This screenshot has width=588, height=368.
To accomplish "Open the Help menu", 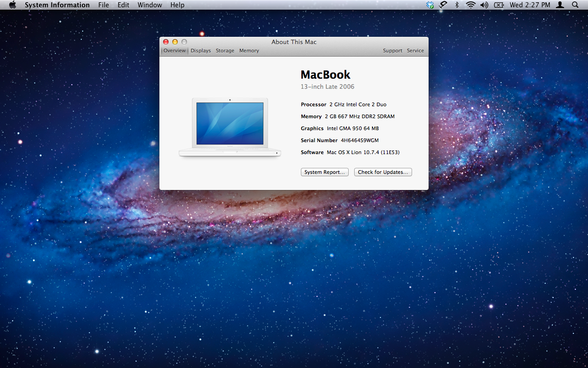I will (x=177, y=5).
